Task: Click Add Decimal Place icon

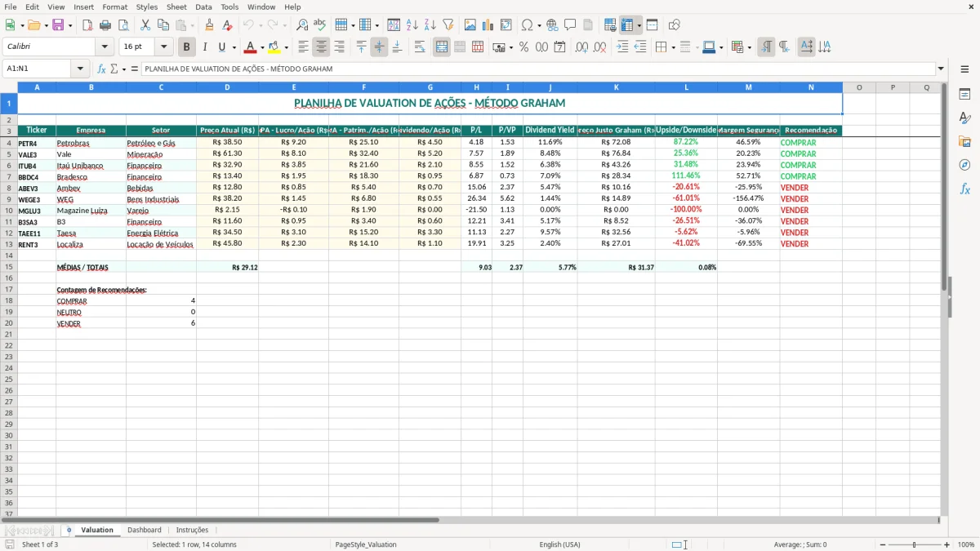Action: 581,47
